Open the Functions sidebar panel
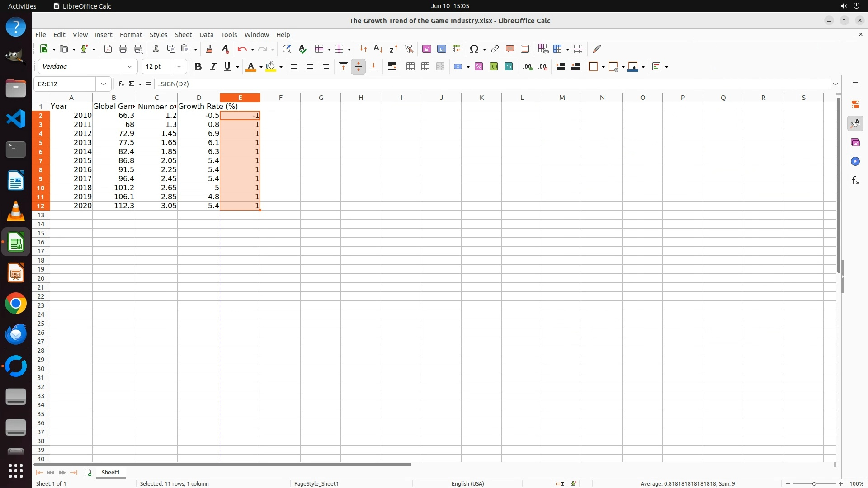The height and width of the screenshot is (488, 868). 855,181
